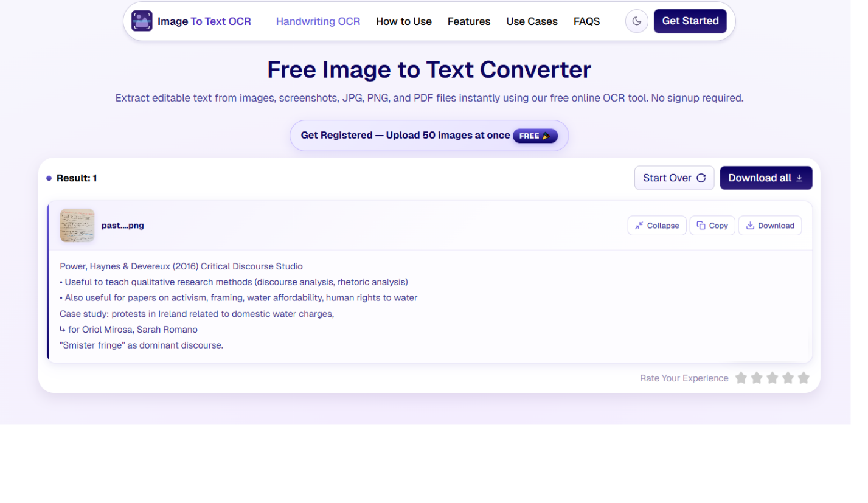Rate experience four stars
Screen dimensions: 868x503
(x=788, y=378)
